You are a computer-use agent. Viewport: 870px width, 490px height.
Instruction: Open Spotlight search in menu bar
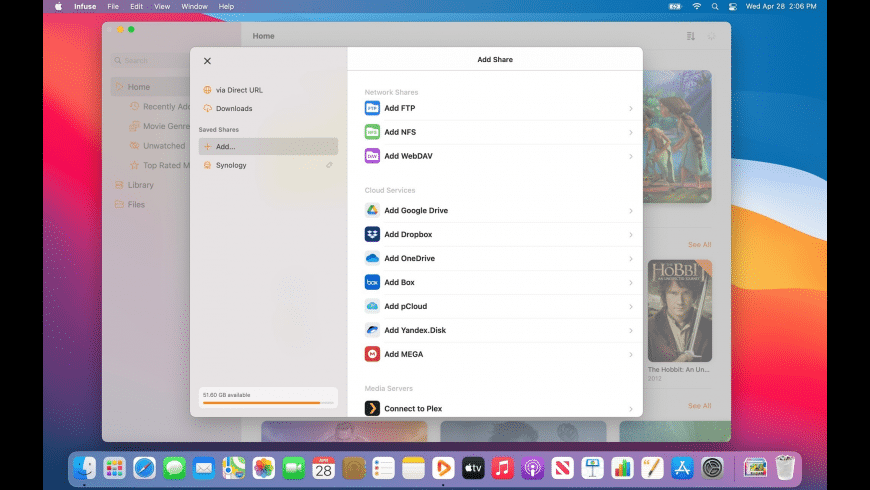tap(715, 7)
